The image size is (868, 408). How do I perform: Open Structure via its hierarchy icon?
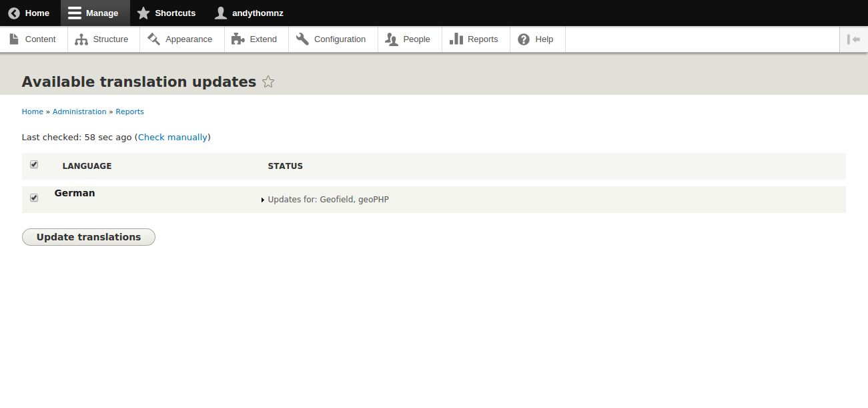pos(81,39)
